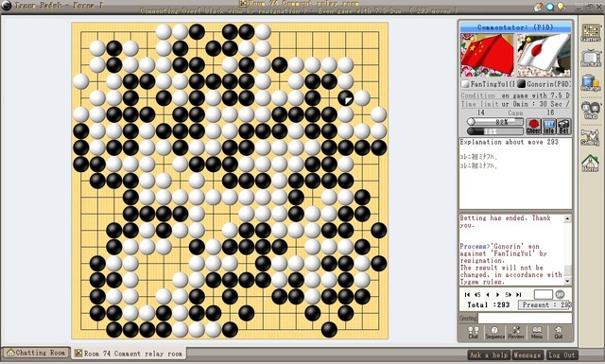The height and width of the screenshot is (364, 605).
Task: Switch to the Chatting Room tab
Action: [x=36, y=353]
